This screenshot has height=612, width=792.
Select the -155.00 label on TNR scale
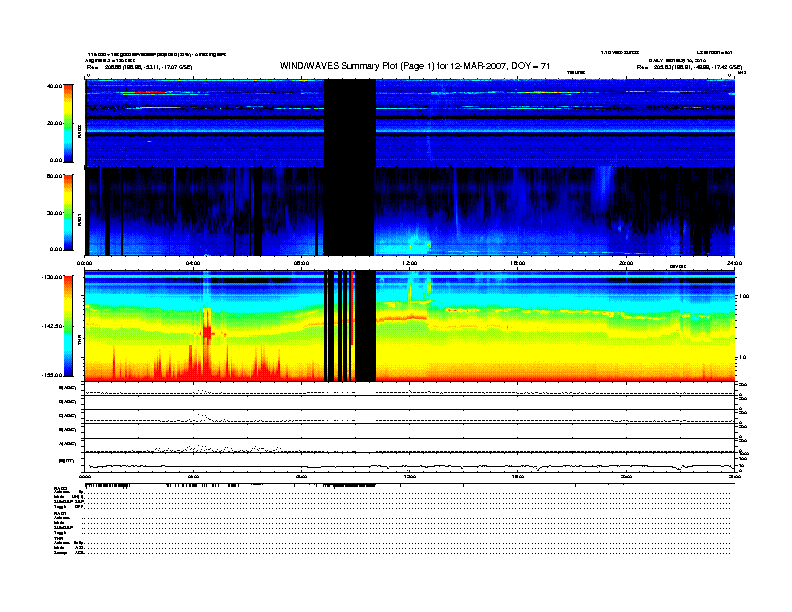[x=53, y=375]
